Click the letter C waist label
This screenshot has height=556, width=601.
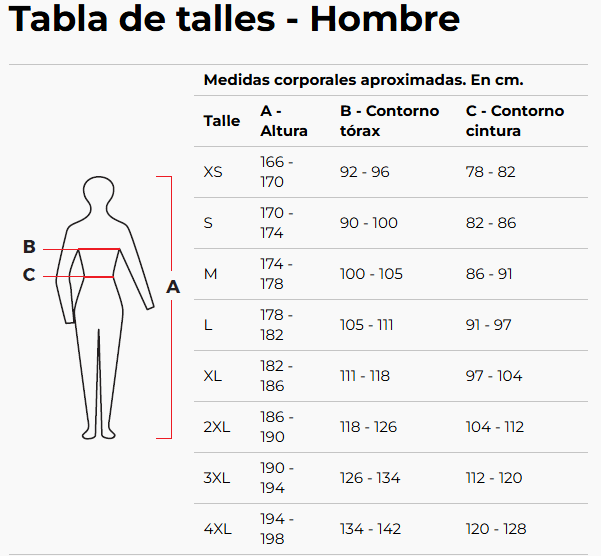[x=29, y=275]
